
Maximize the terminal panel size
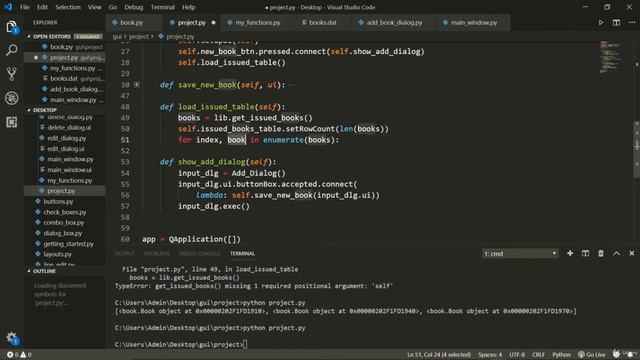coord(616,253)
